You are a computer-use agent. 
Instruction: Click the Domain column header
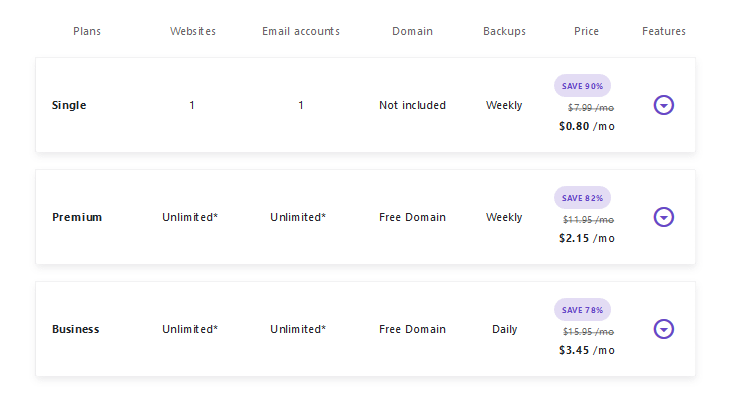[413, 31]
